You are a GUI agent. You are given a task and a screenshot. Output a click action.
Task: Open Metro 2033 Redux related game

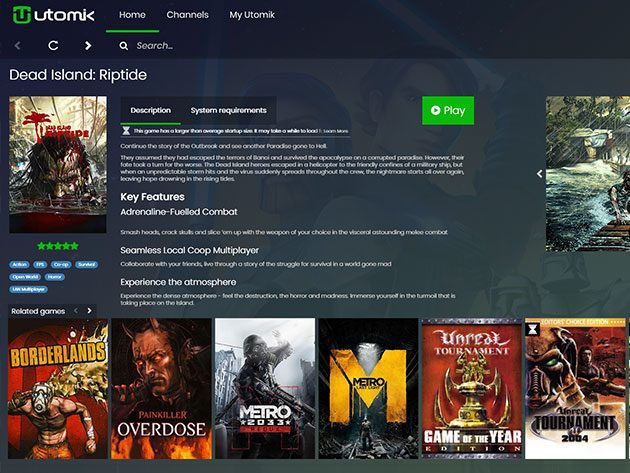[265, 389]
